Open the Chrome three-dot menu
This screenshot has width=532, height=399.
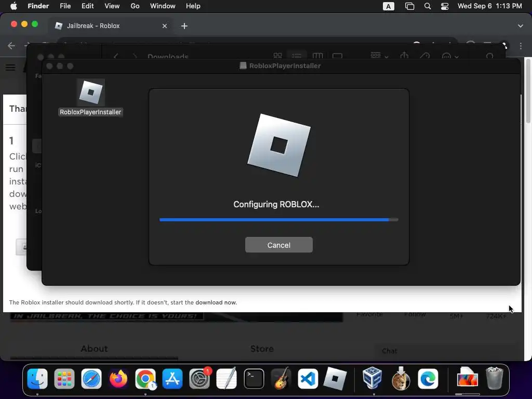pyautogui.click(x=521, y=46)
